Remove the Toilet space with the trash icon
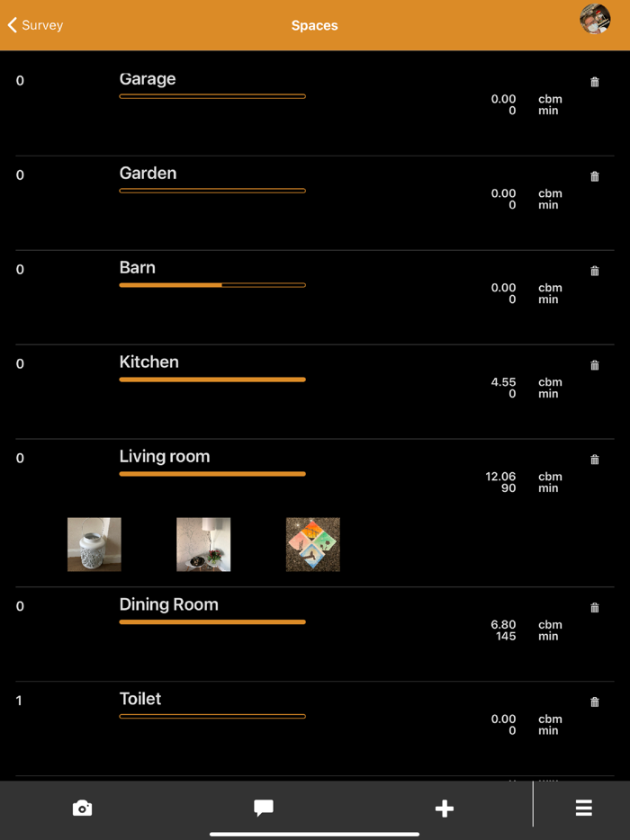The width and height of the screenshot is (630, 840). coord(594,701)
